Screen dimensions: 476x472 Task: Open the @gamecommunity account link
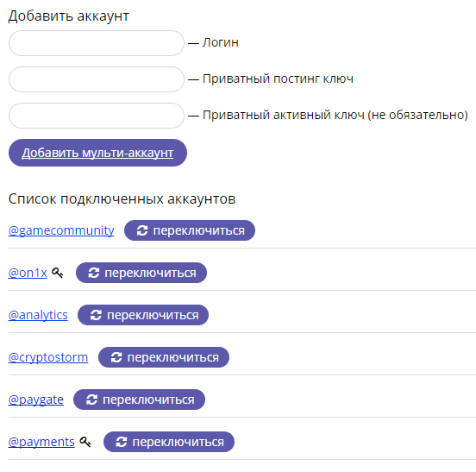pos(61,230)
